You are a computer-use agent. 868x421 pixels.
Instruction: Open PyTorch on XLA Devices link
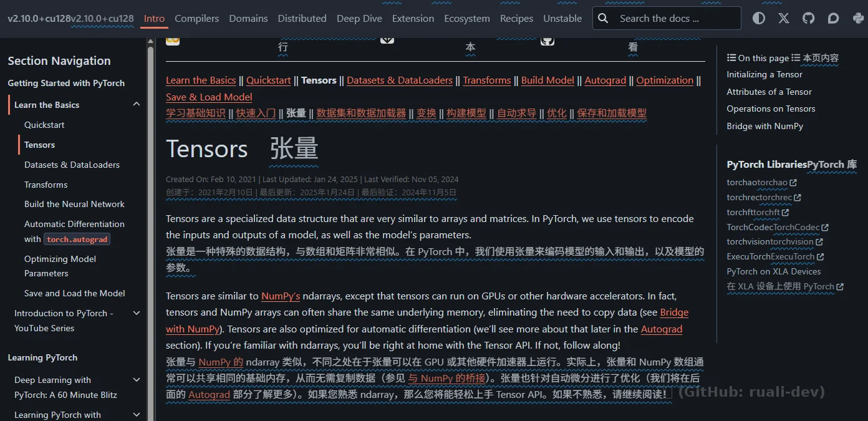tap(774, 272)
